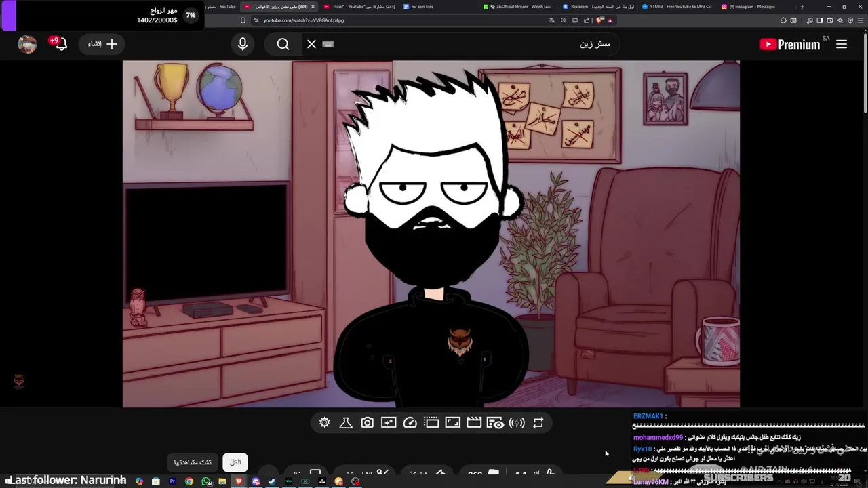Open a new browser tab with plus
The width and height of the screenshot is (868, 488).
[802, 7]
